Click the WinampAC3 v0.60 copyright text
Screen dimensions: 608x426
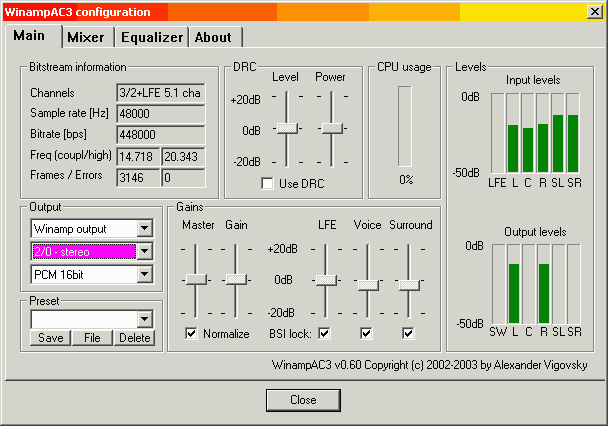(429, 365)
